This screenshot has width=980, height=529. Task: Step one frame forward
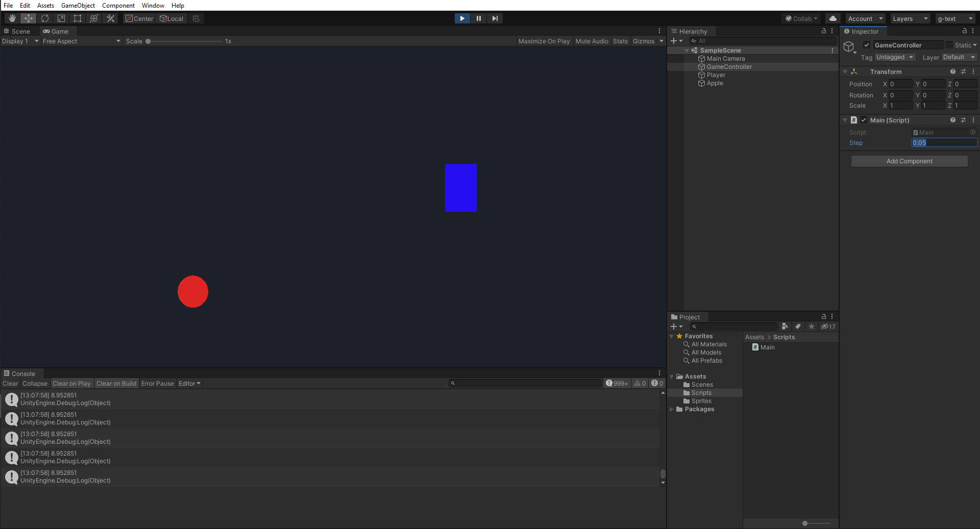[x=495, y=18]
